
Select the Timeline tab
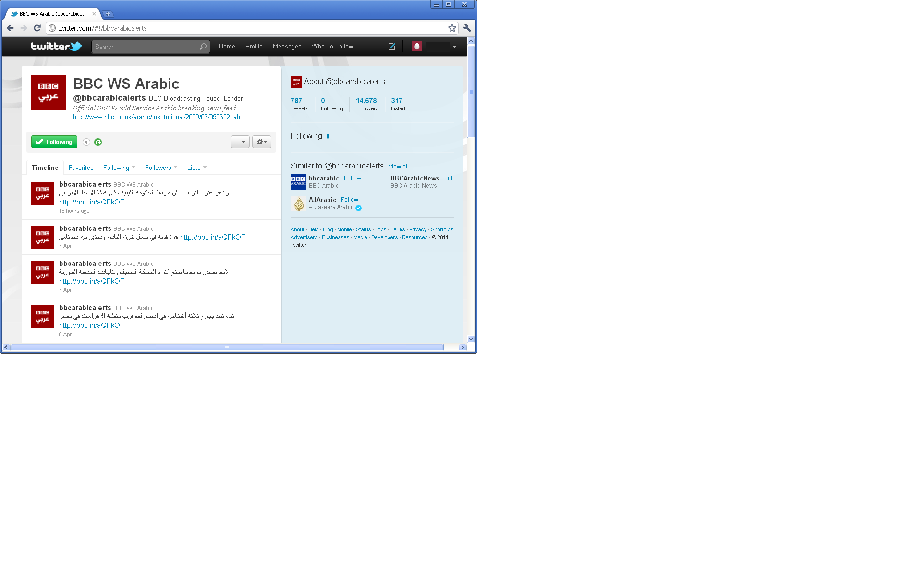pos(45,168)
